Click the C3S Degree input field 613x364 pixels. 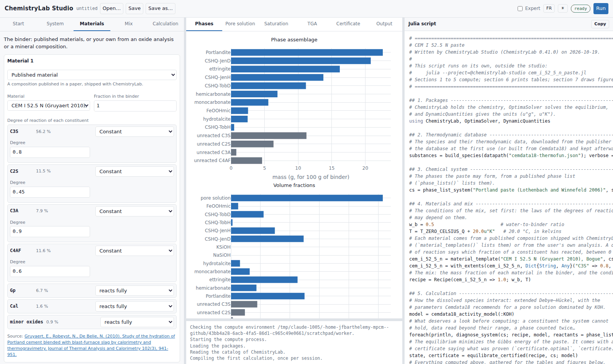click(x=50, y=152)
